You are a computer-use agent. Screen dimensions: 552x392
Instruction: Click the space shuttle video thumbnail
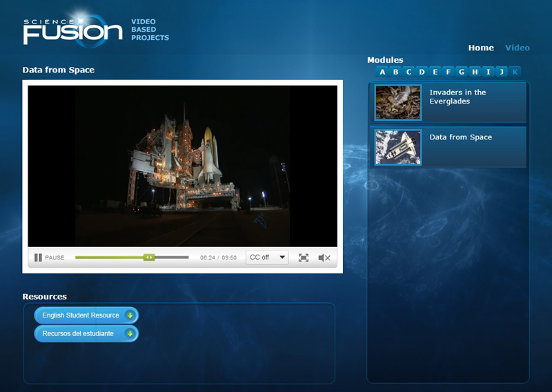[x=398, y=147]
